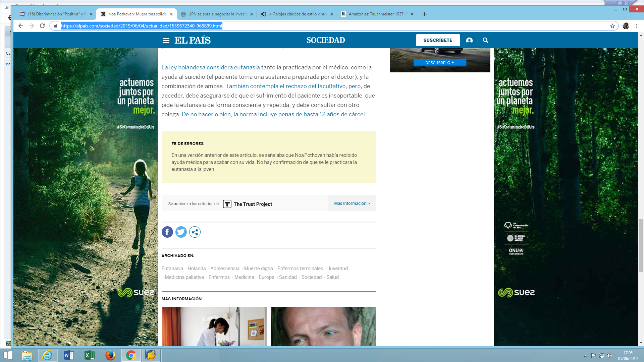Open the Sanidad tag
644x362 pixels.
coord(288,277)
